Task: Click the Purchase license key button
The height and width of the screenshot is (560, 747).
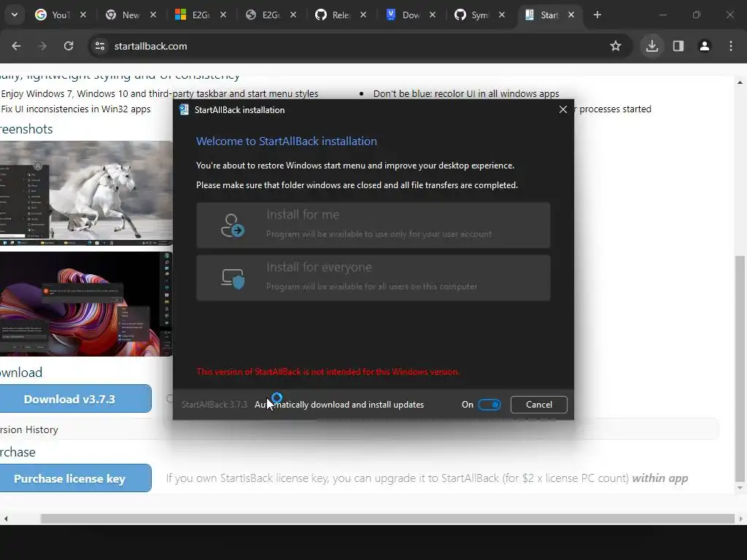Action: pos(75,478)
